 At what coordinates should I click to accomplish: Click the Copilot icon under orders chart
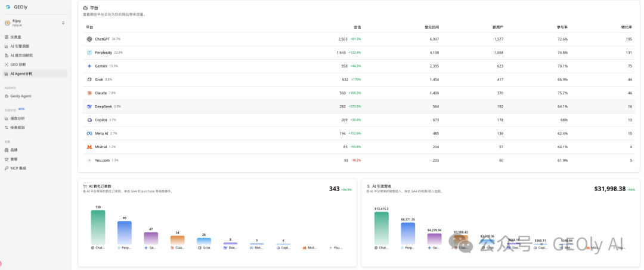tap(278, 248)
